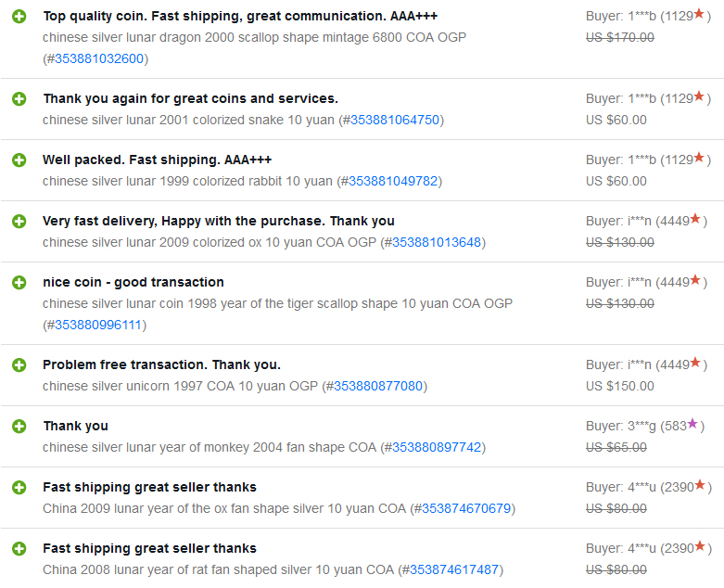724x588 pixels.
Task: Open unicorn 1997 item #353880877080
Action: [378, 386]
